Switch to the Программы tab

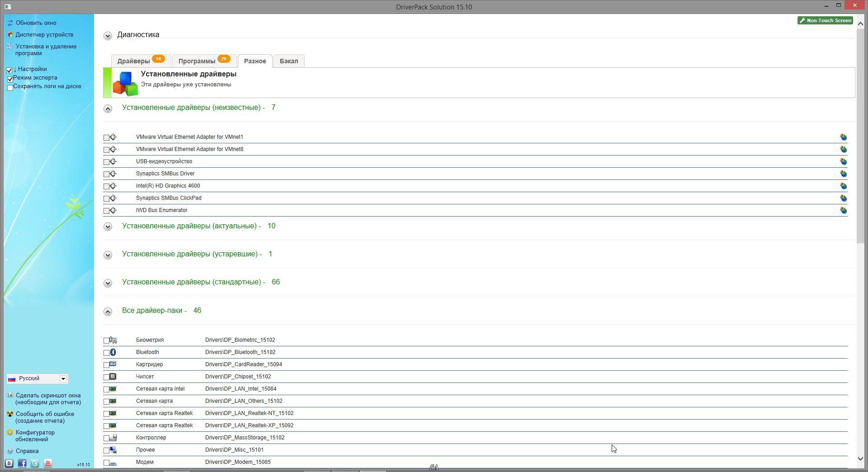[204, 61]
